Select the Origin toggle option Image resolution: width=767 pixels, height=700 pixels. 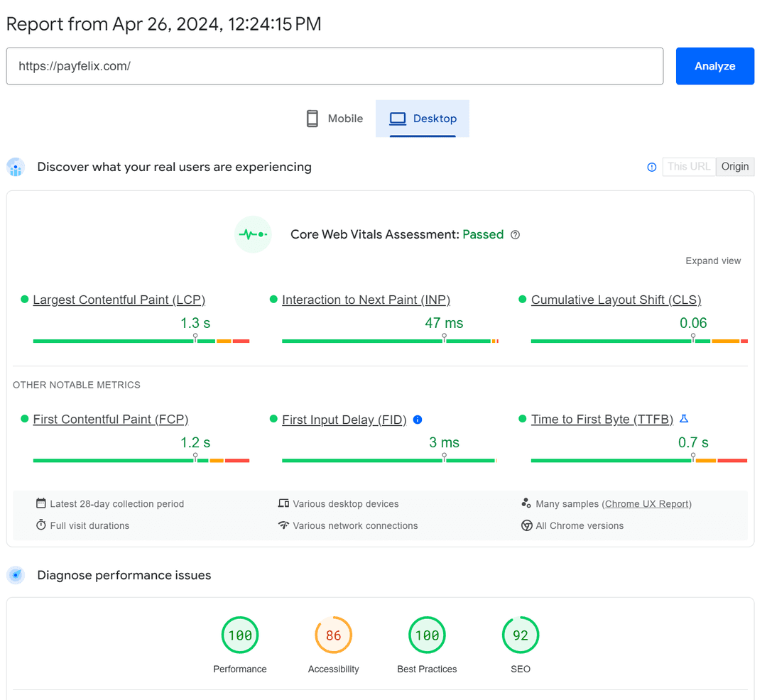(735, 167)
